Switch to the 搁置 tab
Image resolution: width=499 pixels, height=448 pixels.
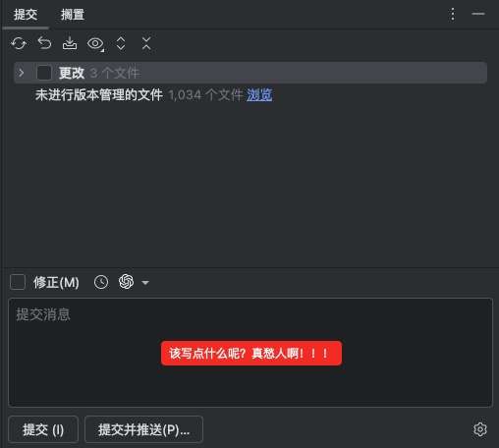coord(73,15)
